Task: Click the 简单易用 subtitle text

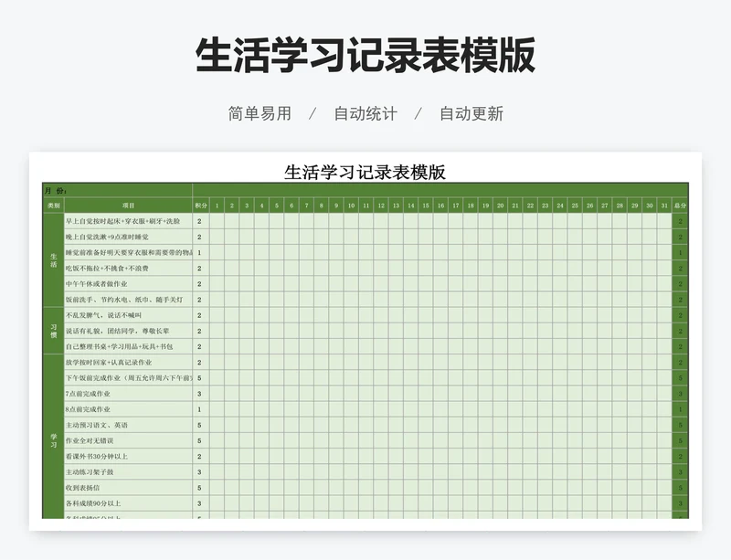Action: pos(260,114)
